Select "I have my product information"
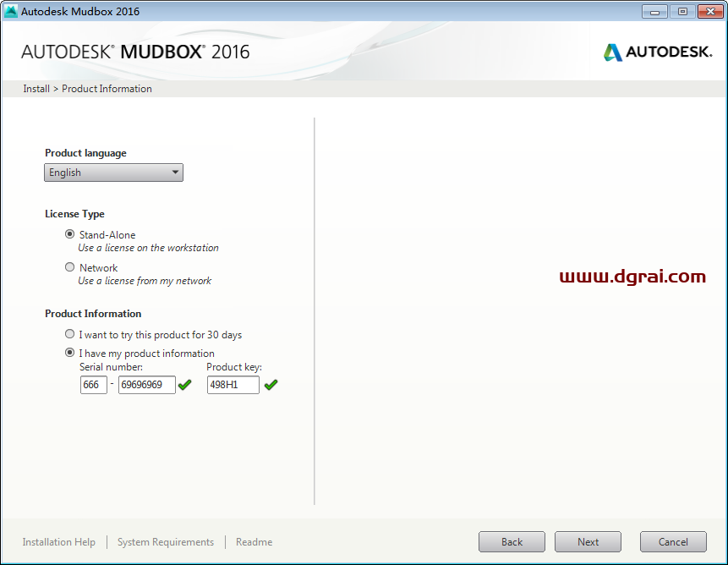728x565 pixels. tap(69, 353)
